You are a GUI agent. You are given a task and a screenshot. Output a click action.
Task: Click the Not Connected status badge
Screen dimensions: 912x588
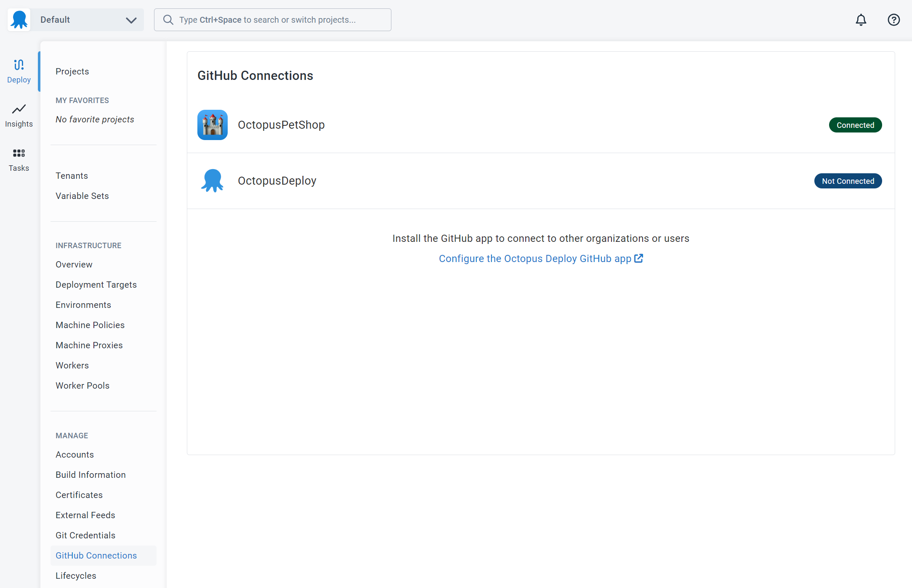848,181
